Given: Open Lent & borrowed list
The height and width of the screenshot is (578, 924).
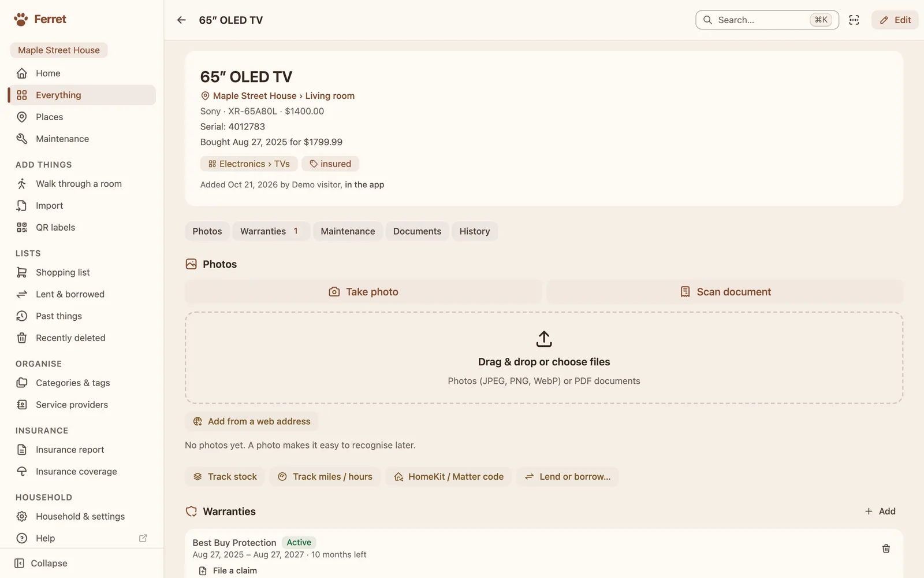Looking at the screenshot, I should [x=82, y=294].
